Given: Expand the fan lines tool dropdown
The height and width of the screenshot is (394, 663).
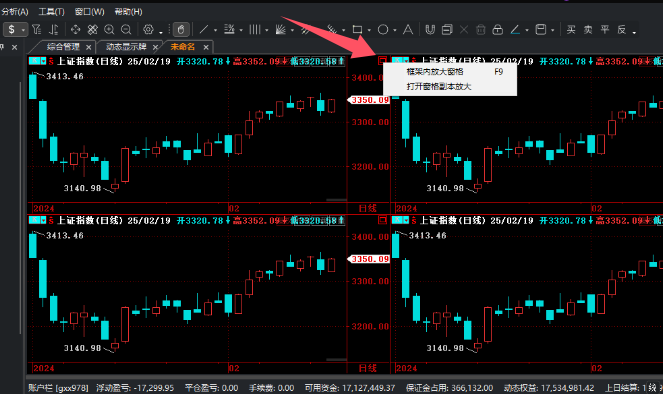Looking at the screenshot, I should tap(292, 30).
